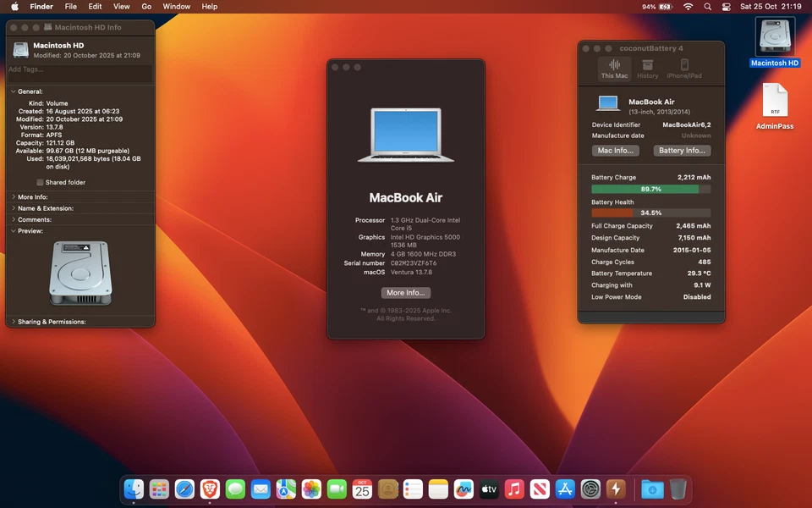Open the Calendar app showing October 25
Screen dimensions: 812x508
[362, 489]
